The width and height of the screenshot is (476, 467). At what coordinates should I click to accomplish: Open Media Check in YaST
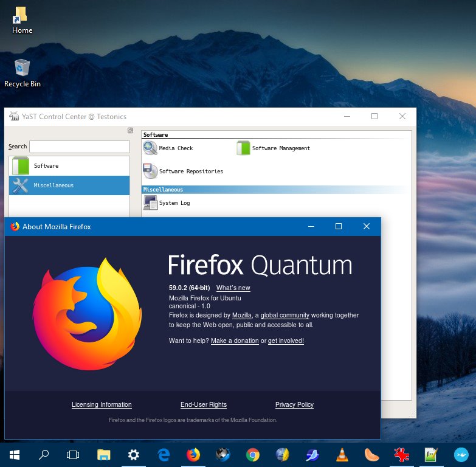click(168, 148)
